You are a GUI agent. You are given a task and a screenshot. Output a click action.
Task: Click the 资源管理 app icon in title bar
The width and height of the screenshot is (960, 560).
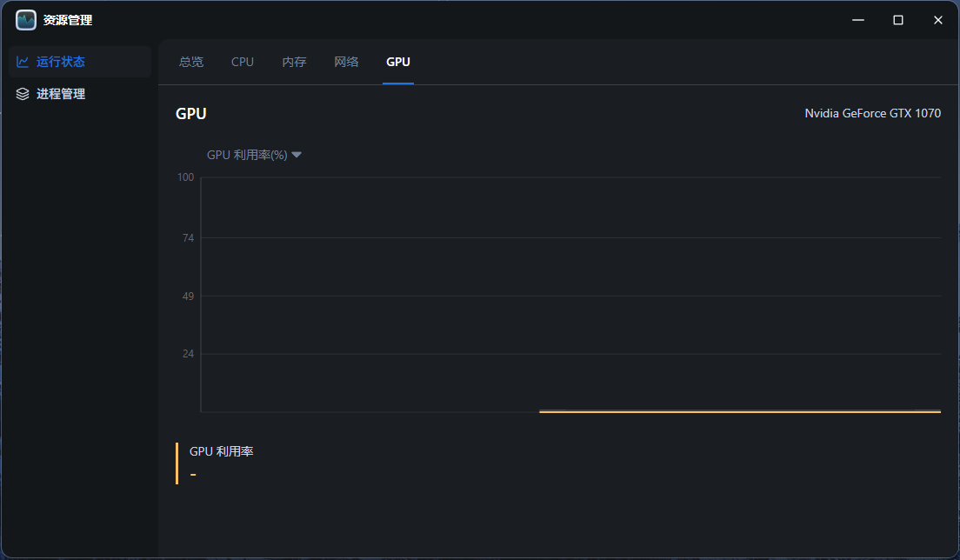point(26,20)
